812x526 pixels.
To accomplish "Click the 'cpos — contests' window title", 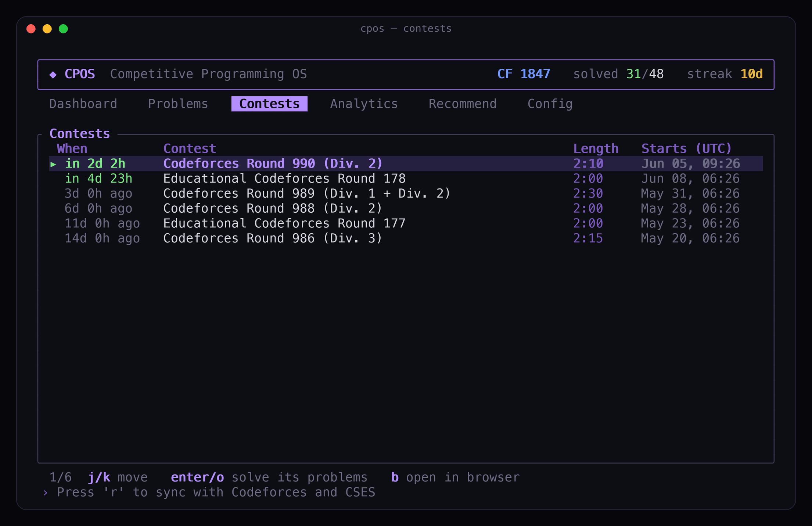I will coord(406,29).
